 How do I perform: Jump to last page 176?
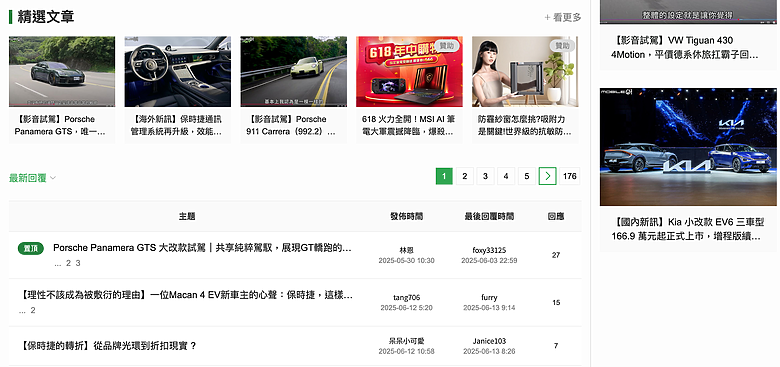(x=570, y=176)
